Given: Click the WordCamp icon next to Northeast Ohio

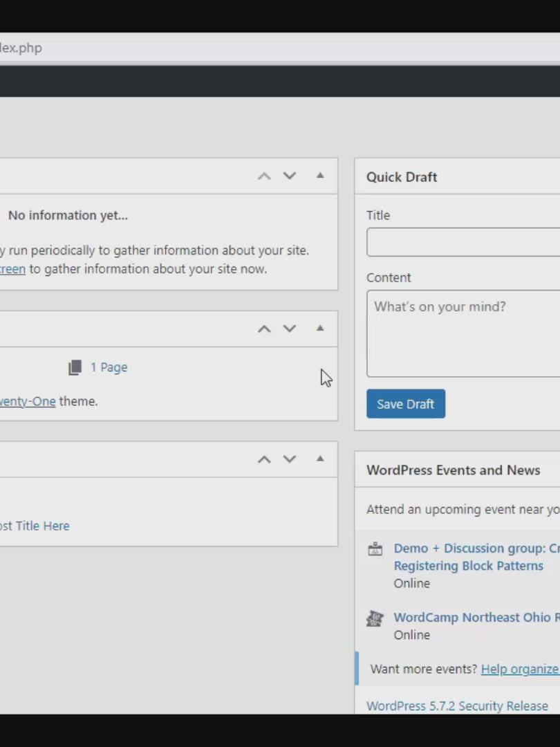Looking at the screenshot, I should point(375,618).
